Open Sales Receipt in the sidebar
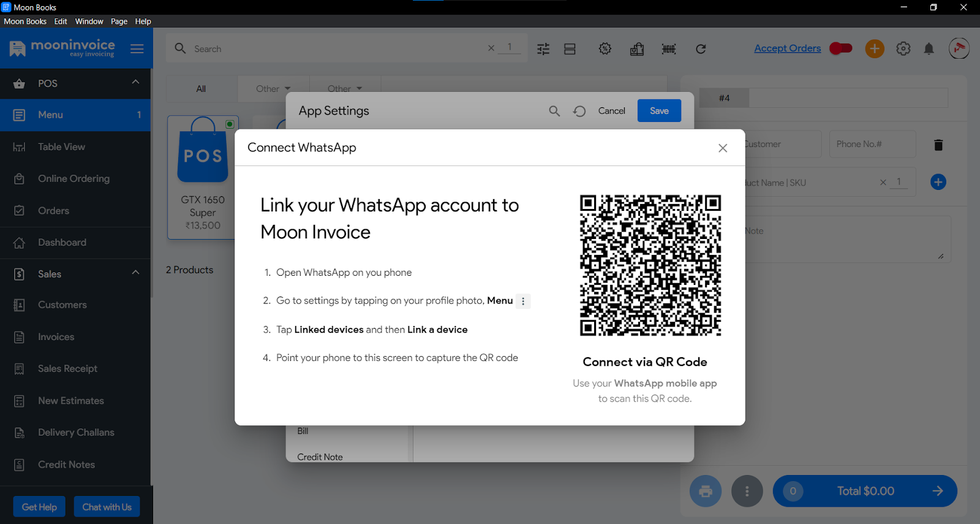 (75, 368)
